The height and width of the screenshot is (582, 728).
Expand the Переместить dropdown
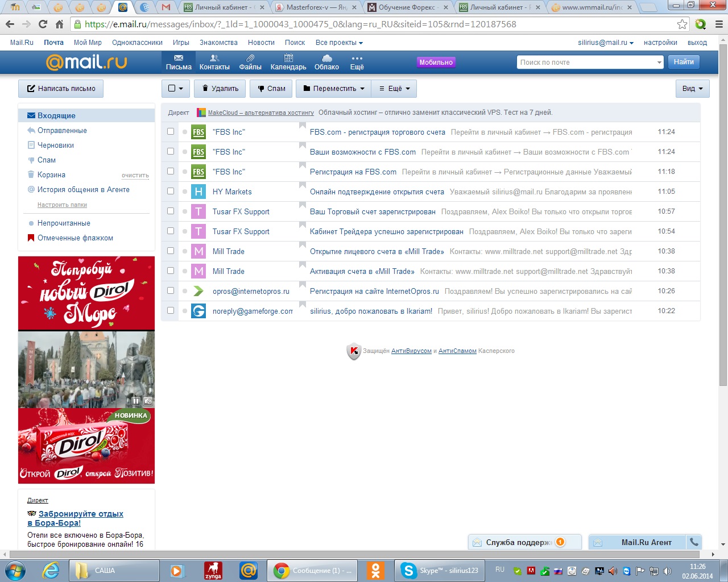point(333,89)
